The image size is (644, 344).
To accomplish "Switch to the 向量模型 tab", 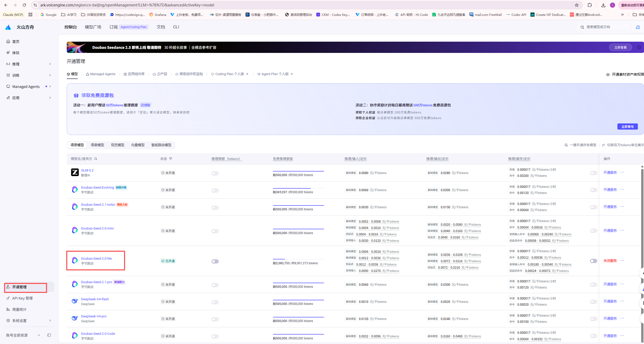I will [x=138, y=145].
